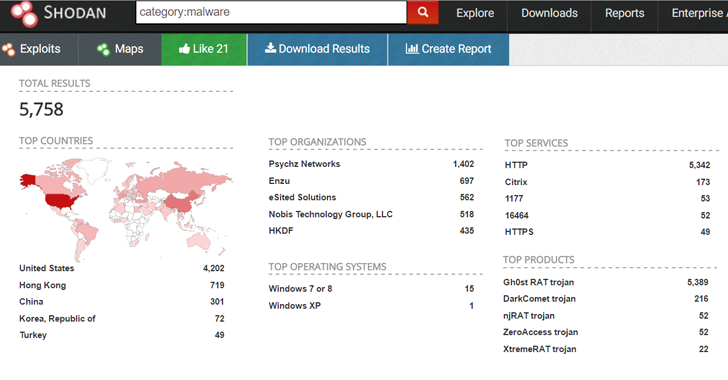Select United States in top countries
The width and height of the screenshot is (728, 380).
coord(46,268)
